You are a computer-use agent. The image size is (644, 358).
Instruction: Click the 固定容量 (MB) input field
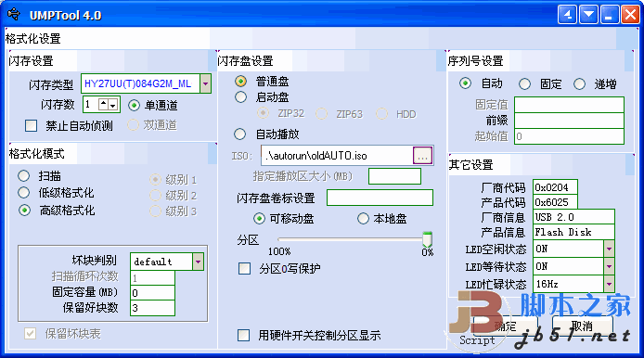[152, 293]
